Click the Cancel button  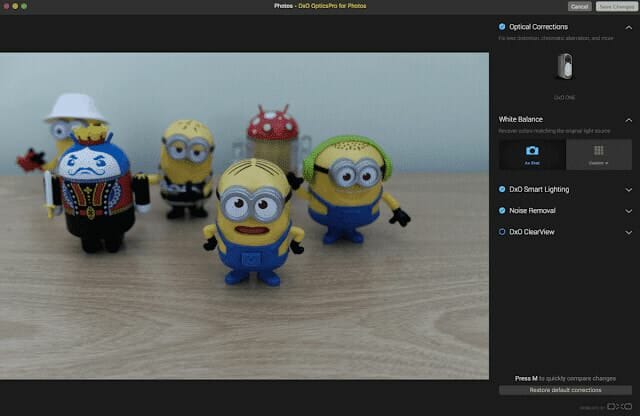pyautogui.click(x=579, y=7)
